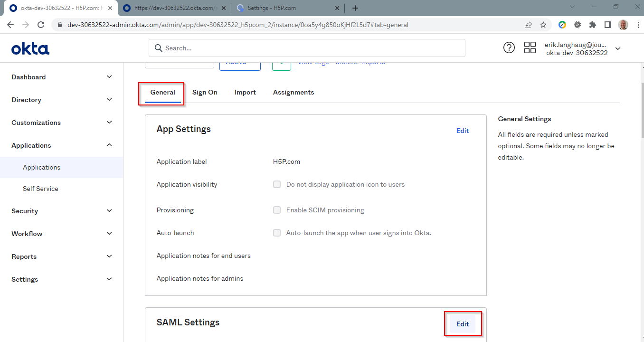Viewport: 644px width, 342px height.
Task: Open a new browser tab
Action: coord(355,8)
